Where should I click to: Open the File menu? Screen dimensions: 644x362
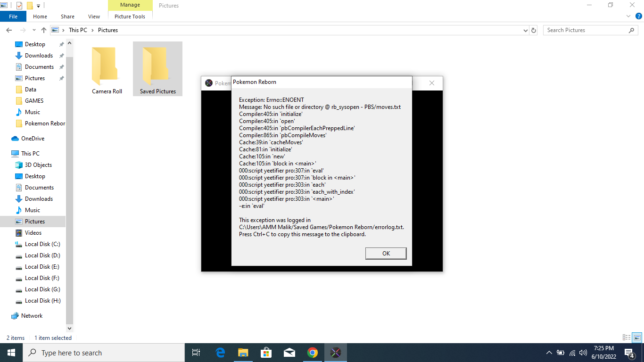pyautogui.click(x=13, y=16)
